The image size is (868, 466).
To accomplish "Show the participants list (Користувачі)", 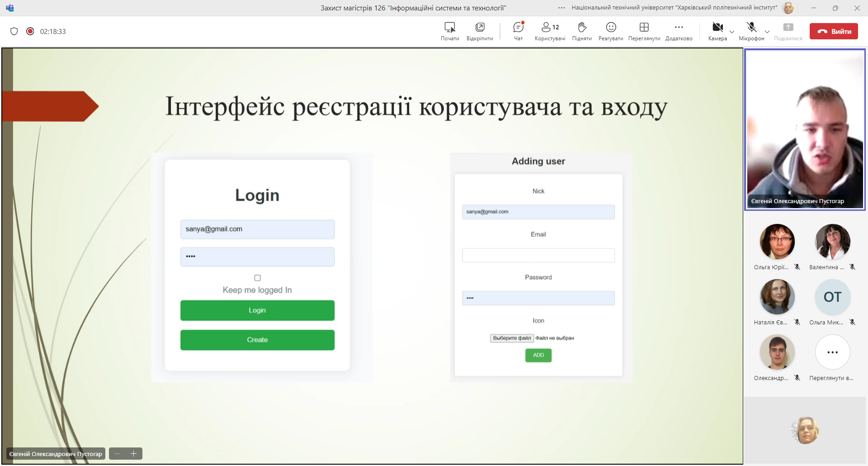I will (550, 31).
